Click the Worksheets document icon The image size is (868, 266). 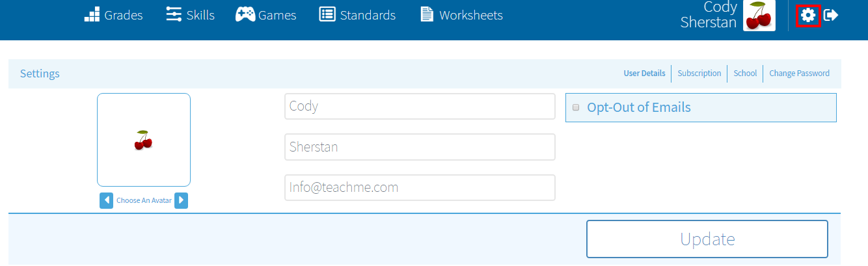427,14
